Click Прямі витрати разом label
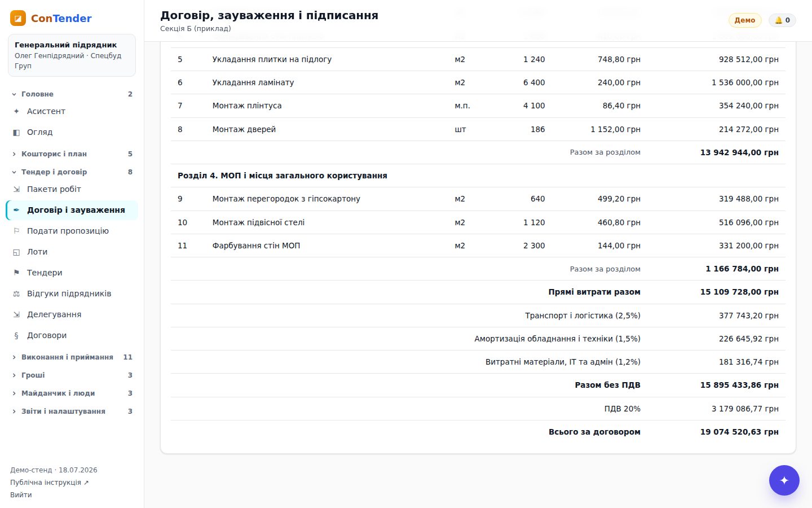The image size is (812, 508). click(x=594, y=292)
